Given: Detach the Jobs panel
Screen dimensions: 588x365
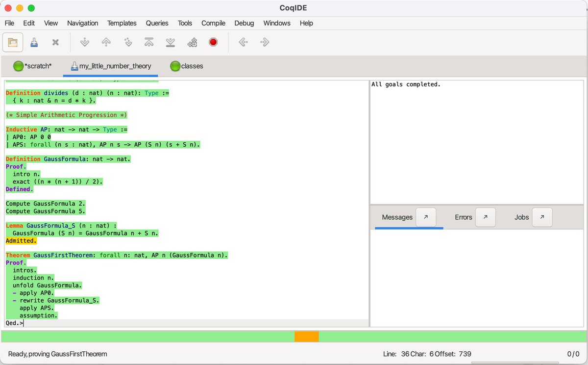Looking at the screenshot, I should coord(542,217).
